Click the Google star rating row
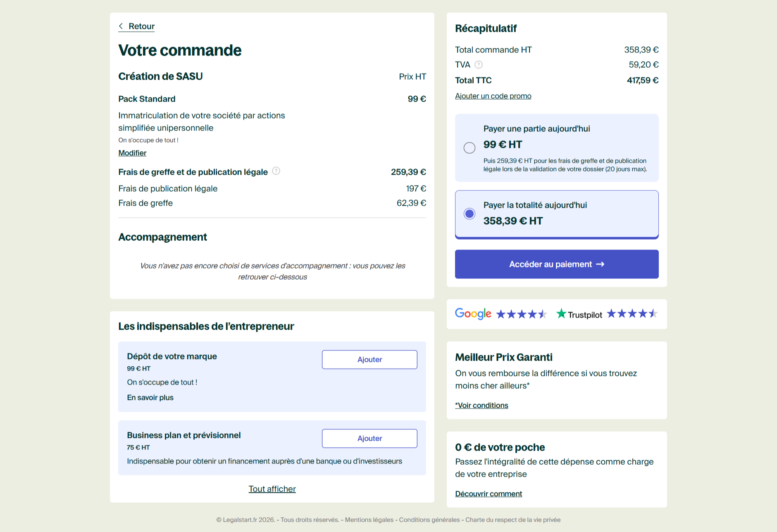This screenshot has width=777, height=532. click(522, 314)
